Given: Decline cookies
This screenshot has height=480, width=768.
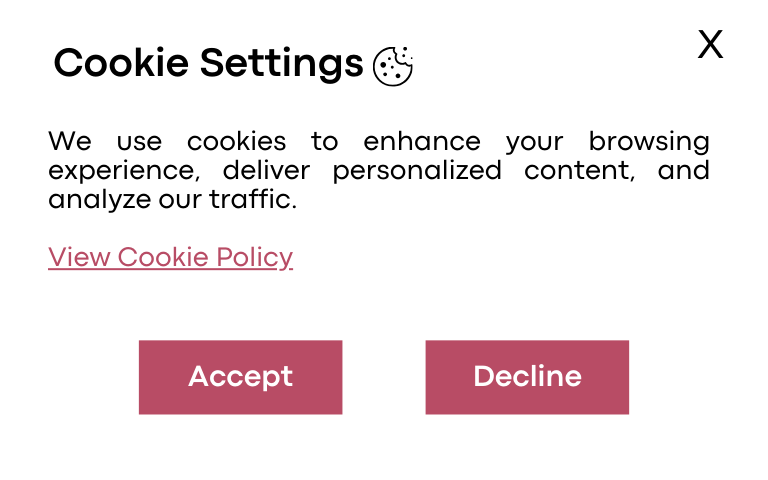Looking at the screenshot, I should coord(527,377).
